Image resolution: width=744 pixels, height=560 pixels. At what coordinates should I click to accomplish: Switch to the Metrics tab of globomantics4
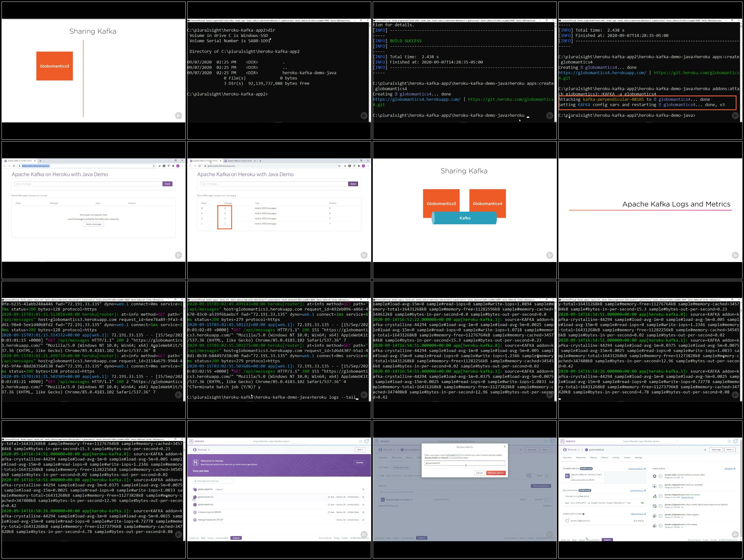[x=605, y=458]
